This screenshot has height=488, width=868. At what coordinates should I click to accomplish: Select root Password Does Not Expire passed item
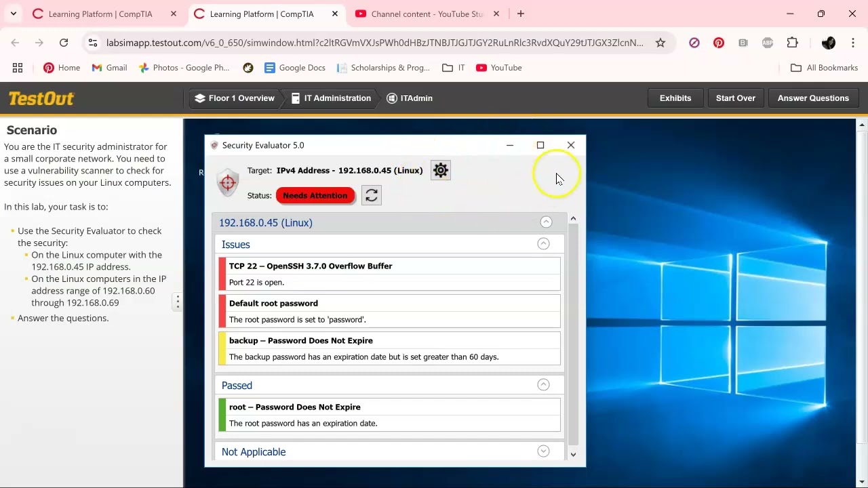click(390, 415)
